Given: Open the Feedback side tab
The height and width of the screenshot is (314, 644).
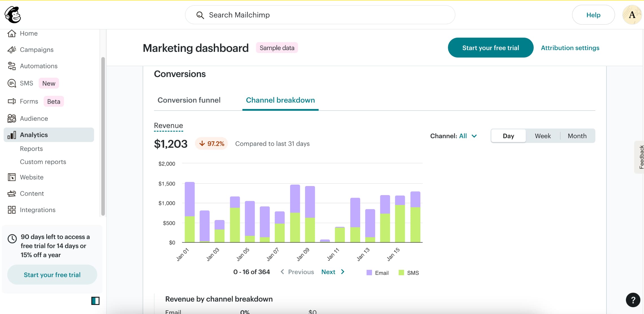Looking at the screenshot, I should click(x=639, y=157).
